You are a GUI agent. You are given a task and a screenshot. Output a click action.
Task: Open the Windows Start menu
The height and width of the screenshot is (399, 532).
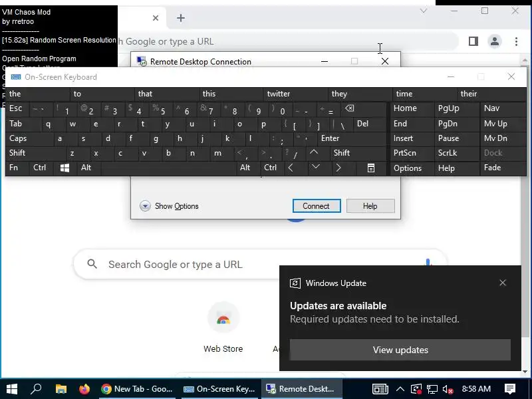point(12,389)
